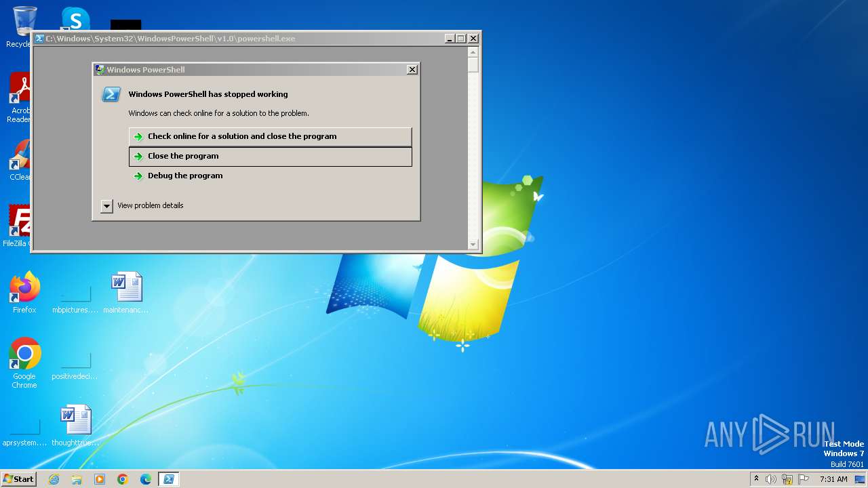
Task: Click the PowerShell icon in error dialog
Action: click(111, 94)
